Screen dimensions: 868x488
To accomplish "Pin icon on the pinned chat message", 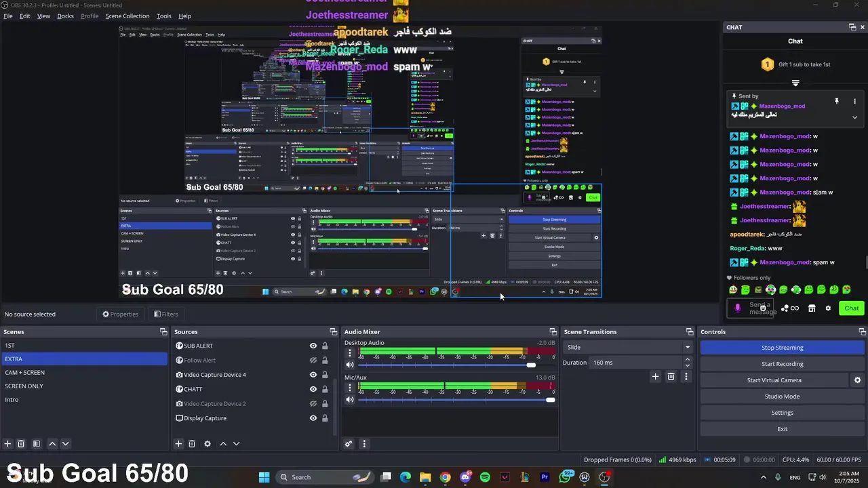I will (x=837, y=101).
